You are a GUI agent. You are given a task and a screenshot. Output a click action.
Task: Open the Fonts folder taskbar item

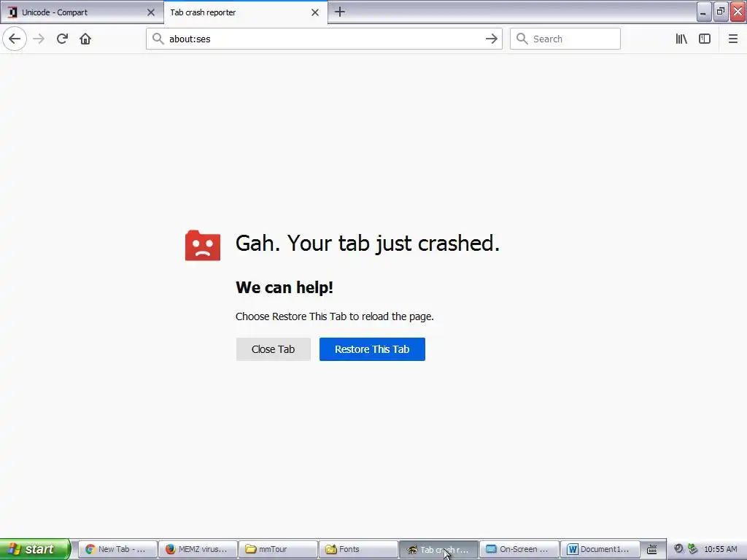(358, 549)
